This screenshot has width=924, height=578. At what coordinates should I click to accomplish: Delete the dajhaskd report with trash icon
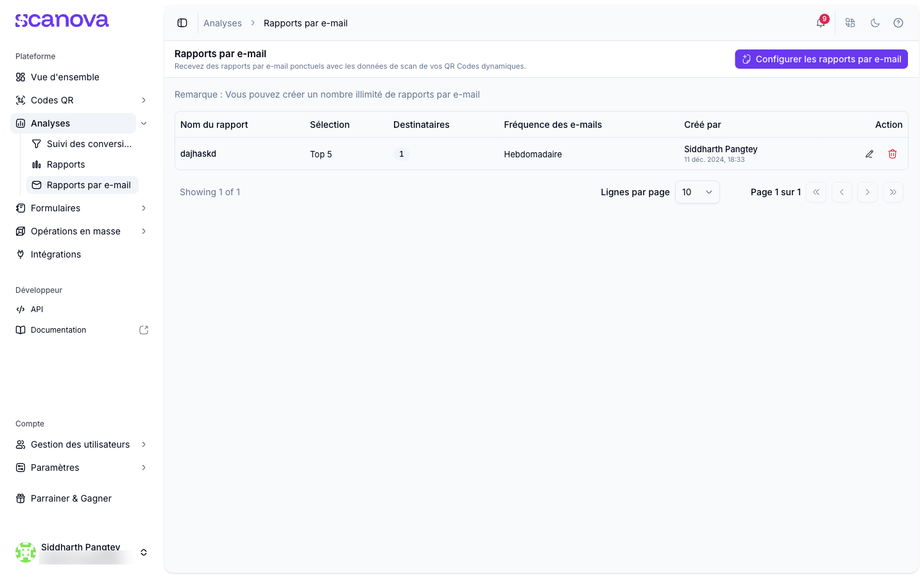893,154
